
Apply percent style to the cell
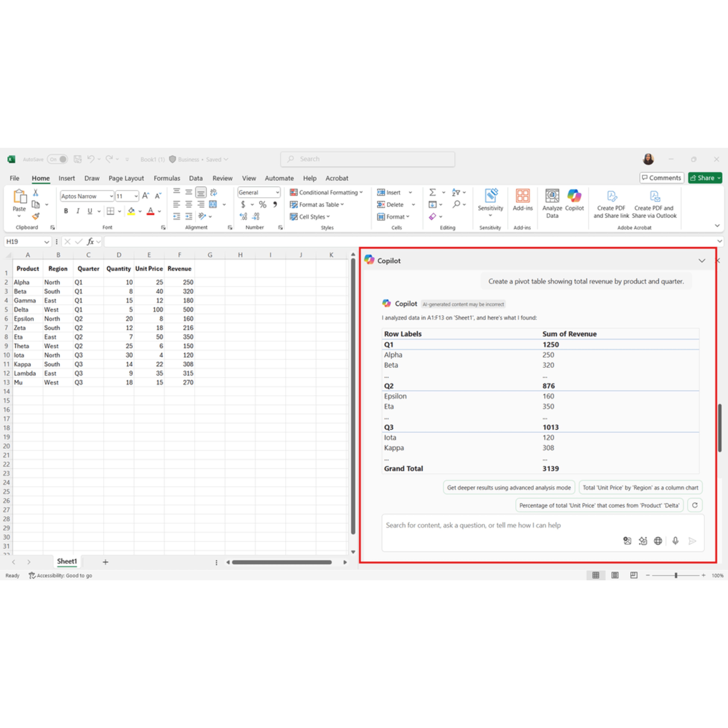(263, 205)
